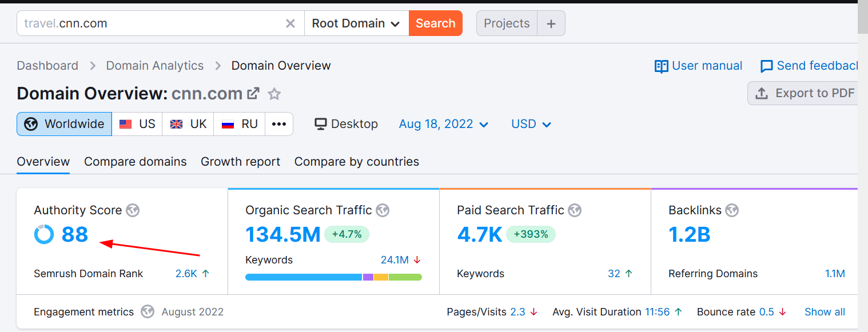Select the Desktop device option

347,124
